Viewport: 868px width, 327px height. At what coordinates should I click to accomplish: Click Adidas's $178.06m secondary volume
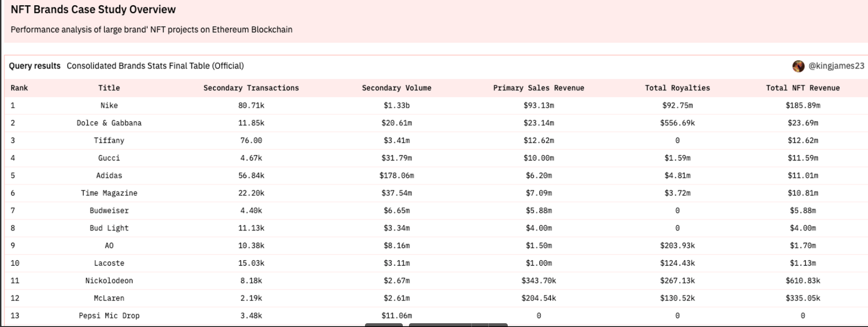point(397,176)
